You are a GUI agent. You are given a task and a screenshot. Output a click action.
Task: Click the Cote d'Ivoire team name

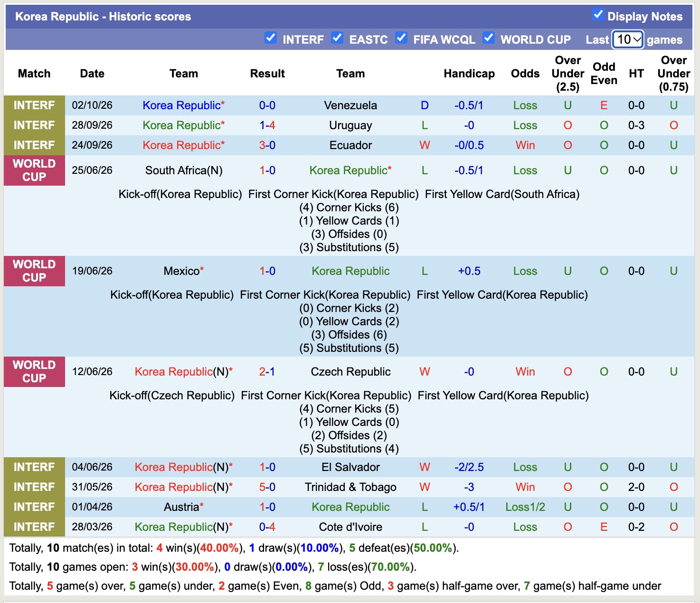click(350, 527)
